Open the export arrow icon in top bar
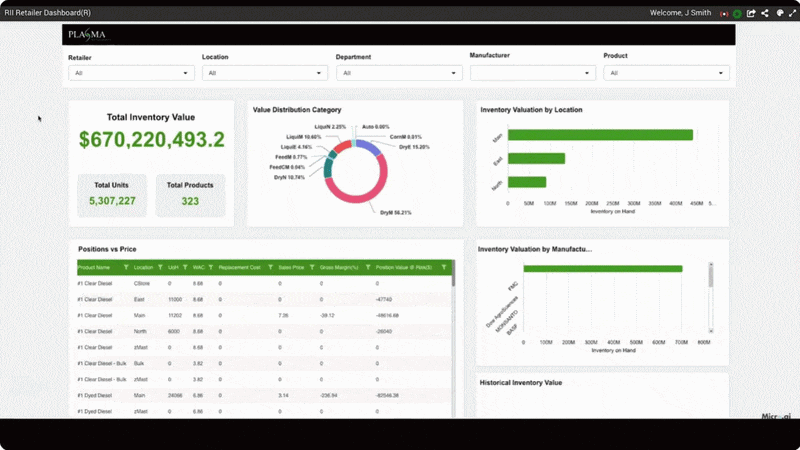Image resolution: width=800 pixels, height=450 pixels. pos(751,14)
